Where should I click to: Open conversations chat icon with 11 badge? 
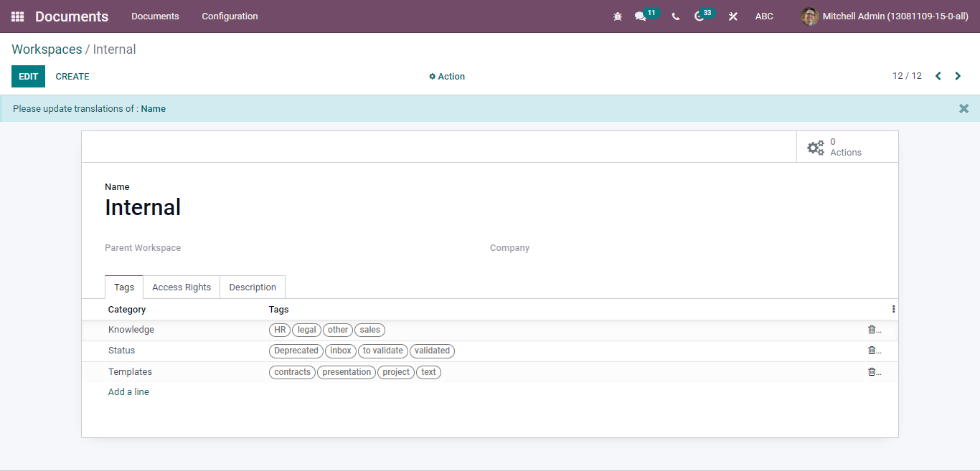pyautogui.click(x=640, y=16)
